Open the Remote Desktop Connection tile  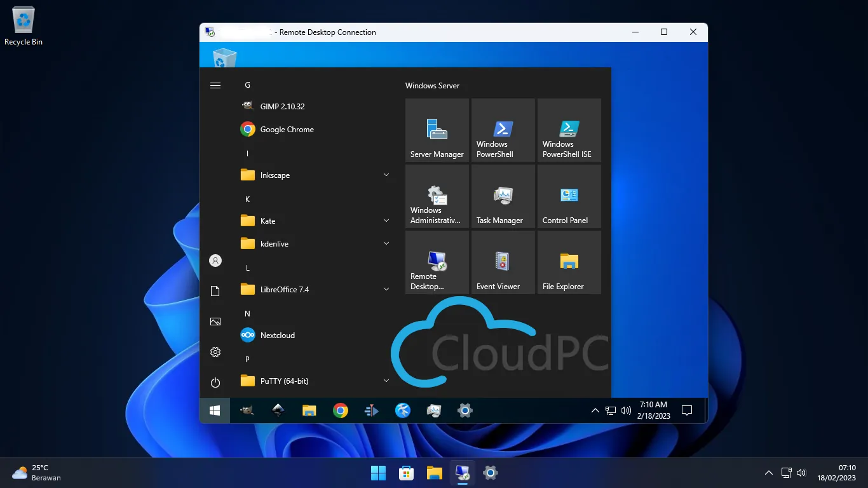(437, 262)
